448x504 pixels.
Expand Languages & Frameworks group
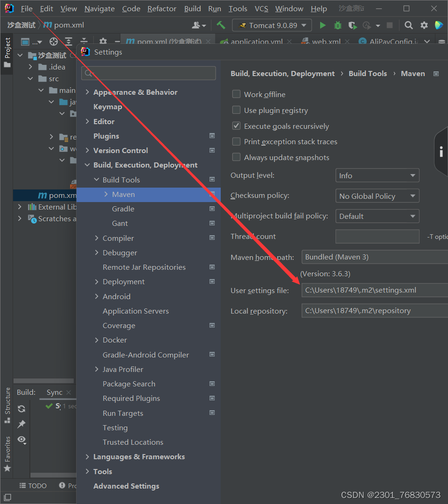click(87, 457)
